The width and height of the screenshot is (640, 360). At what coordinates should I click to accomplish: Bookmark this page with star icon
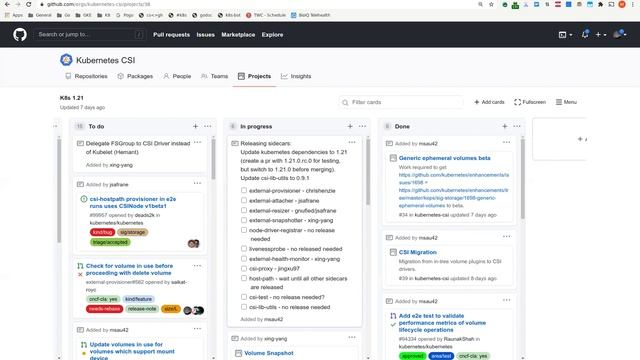point(491,4)
